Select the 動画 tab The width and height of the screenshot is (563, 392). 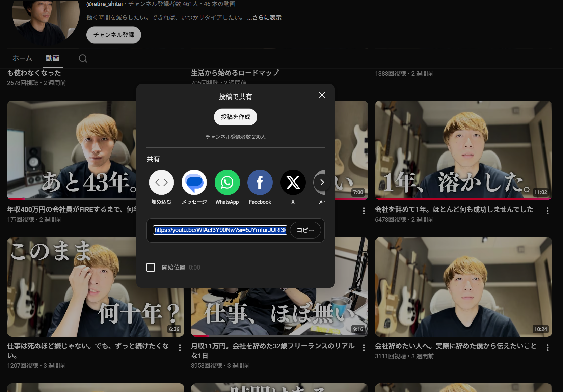53,58
